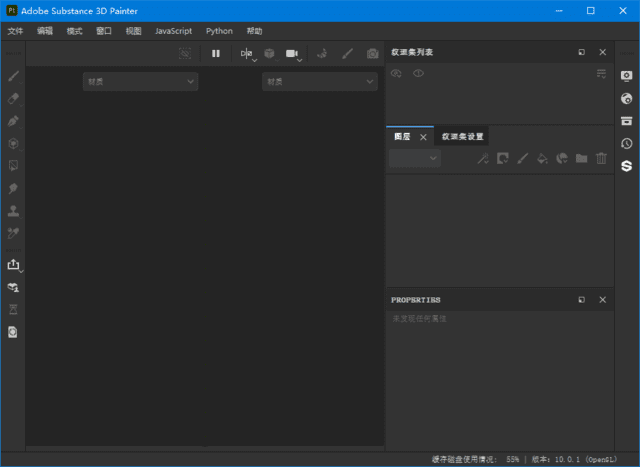The height and width of the screenshot is (467, 640).
Task: Close the 图层 tab with its X
Action: (x=423, y=137)
